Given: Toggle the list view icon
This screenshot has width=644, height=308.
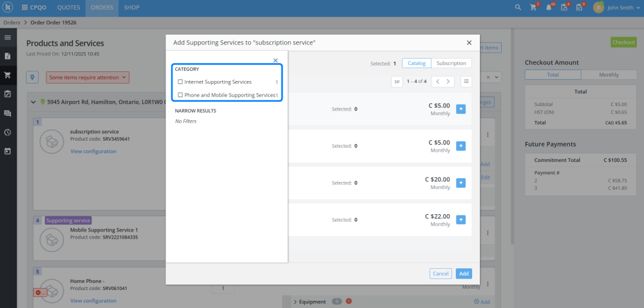Looking at the screenshot, I should [466, 82].
